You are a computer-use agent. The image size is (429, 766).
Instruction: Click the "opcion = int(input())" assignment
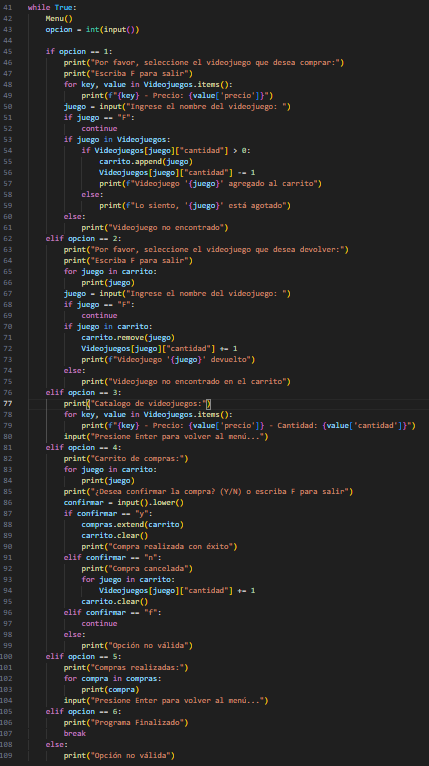click(x=92, y=29)
